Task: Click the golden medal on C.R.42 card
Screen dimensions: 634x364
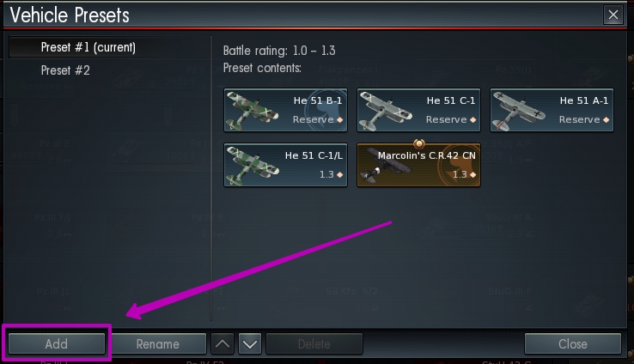Action: tap(419, 143)
